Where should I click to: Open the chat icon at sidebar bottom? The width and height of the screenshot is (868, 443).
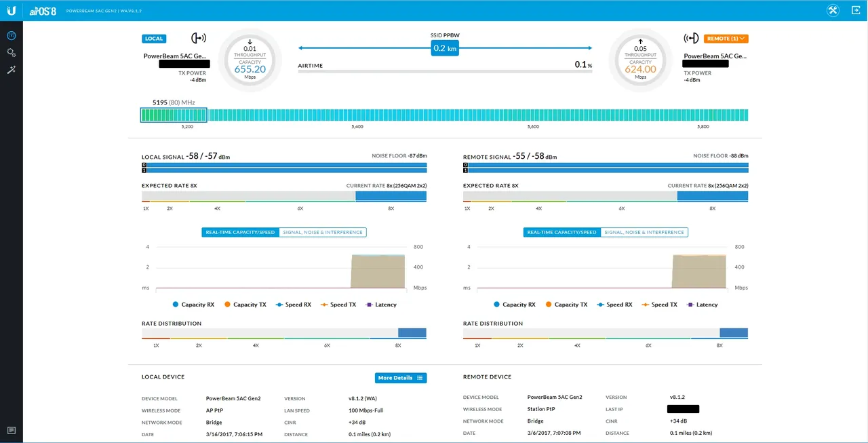point(12,431)
